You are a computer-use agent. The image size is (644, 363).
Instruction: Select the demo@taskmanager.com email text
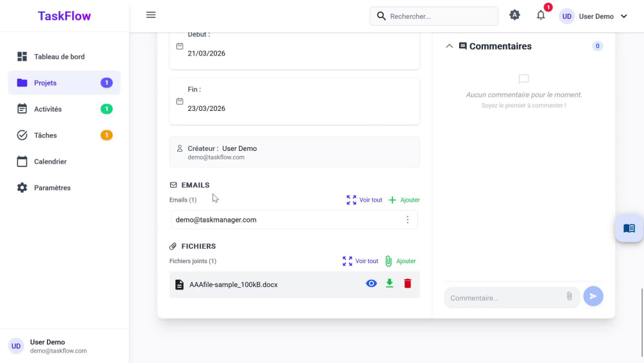click(216, 220)
